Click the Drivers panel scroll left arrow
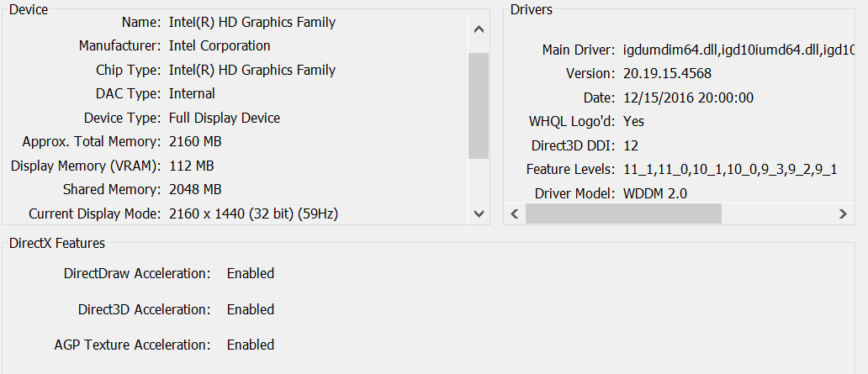The height and width of the screenshot is (374, 868). coord(514,213)
